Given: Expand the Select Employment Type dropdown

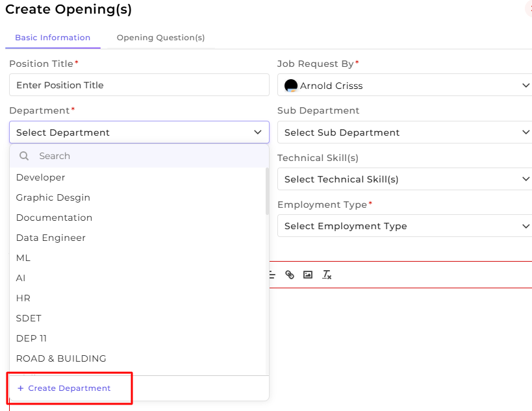Looking at the screenshot, I should click(x=405, y=226).
